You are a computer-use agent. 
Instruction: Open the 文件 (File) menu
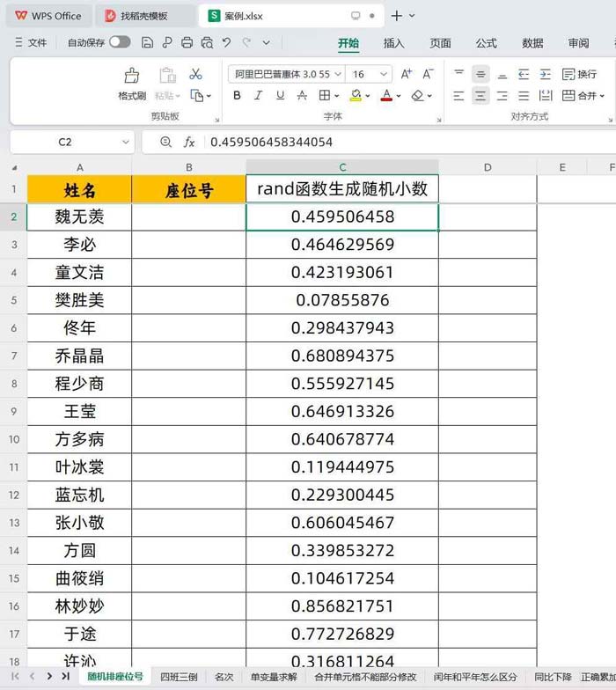click(31, 42)
